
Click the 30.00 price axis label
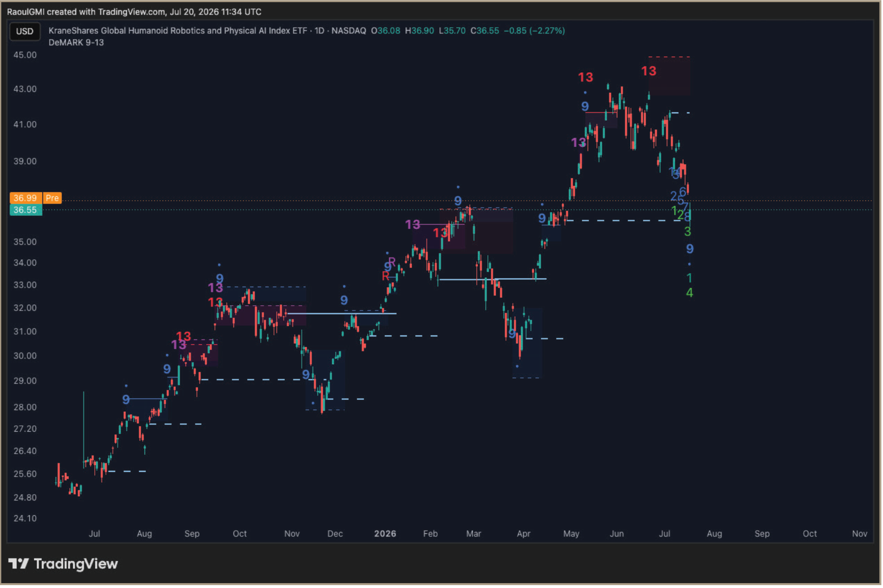point(25,356)
